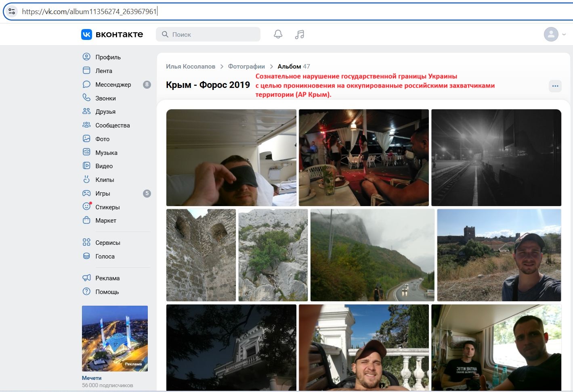The image size is (573, 392).
Task: Open the music player icon in header
Action: [x=299, y=34]
